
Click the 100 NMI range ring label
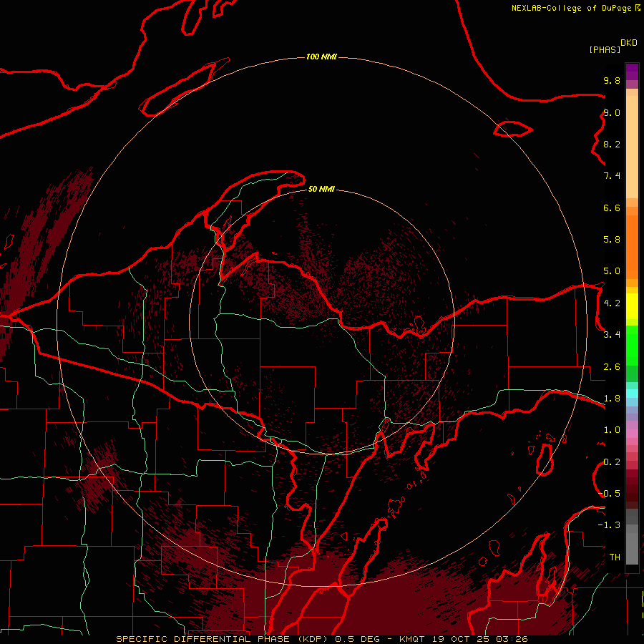click(321, 57)
